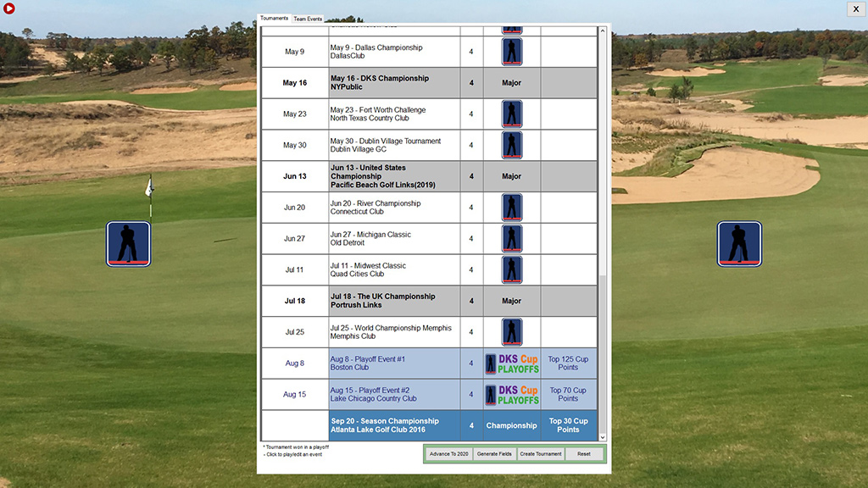Click golfer logo in Jun 27 Michigan Classic row
868x488 pixels.
tap(511, 238)
